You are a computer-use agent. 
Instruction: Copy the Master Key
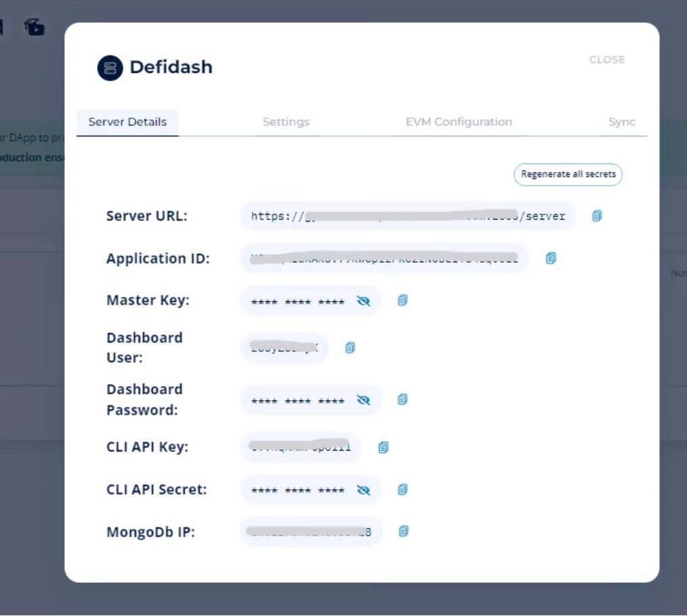[402, 300]
